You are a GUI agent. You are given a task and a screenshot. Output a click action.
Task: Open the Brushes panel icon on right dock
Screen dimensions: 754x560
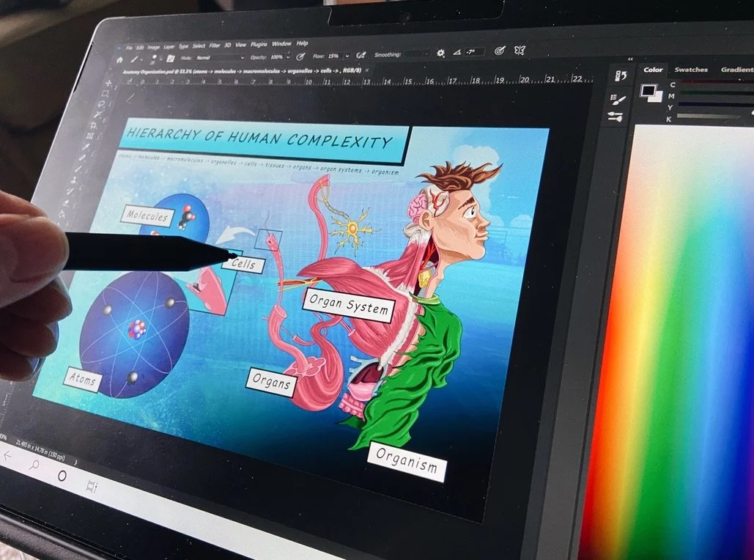tap(615, 117)
